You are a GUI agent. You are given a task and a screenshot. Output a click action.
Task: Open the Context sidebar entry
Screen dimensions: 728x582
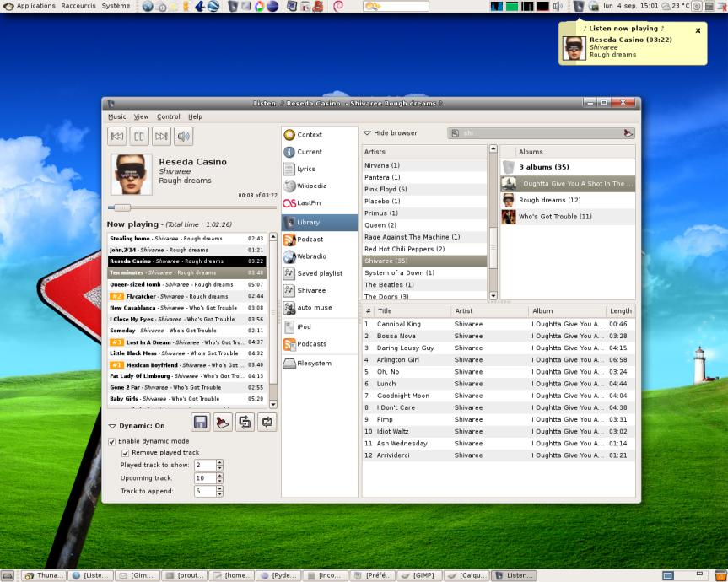coord(320,135)
